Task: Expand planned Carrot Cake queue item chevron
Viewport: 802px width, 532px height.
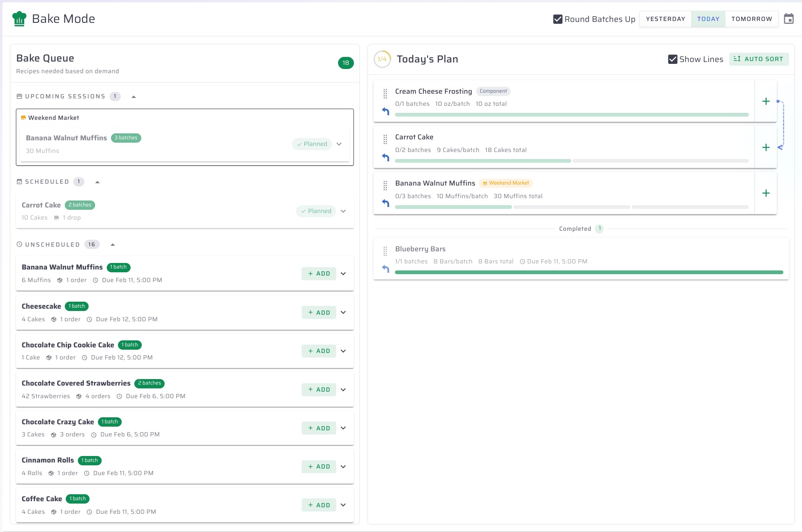Action: tap(343, 211)
